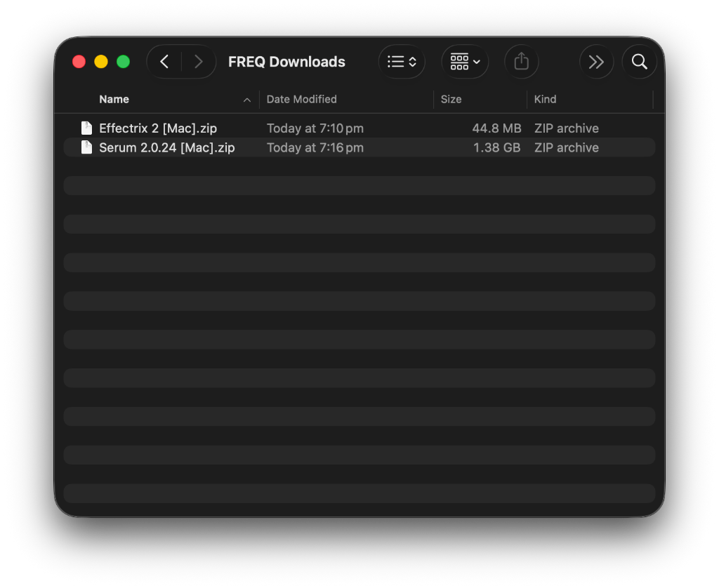719x588 pixels.
Task: Sort by Date Modified column
Action: [x=302, y=99]
